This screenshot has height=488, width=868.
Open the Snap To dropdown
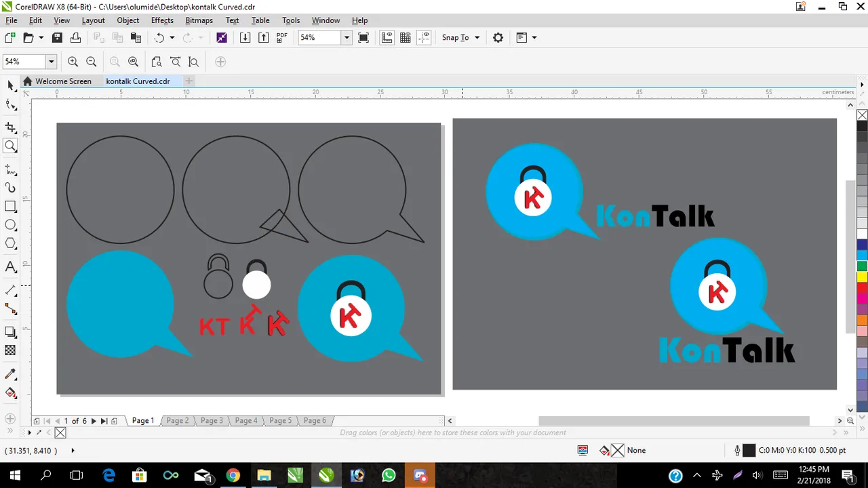461,38
